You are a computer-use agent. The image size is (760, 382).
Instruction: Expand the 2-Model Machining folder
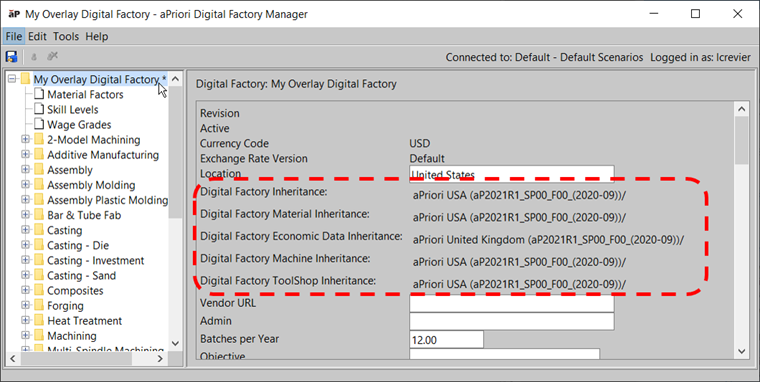[25, 140]
